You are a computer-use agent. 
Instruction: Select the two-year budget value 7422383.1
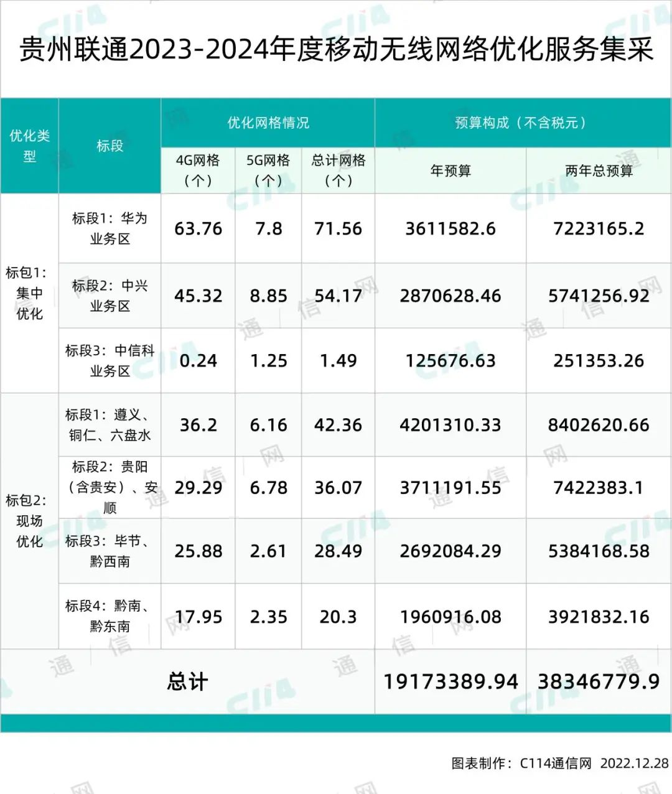599,488
